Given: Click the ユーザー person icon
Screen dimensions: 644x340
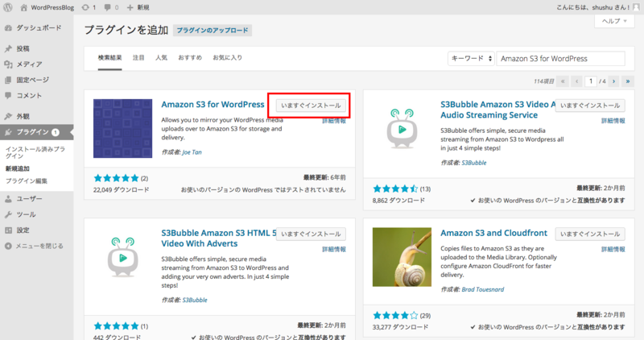Looking at the screenshot, I should pyautogui.click(x=8, y=198).
